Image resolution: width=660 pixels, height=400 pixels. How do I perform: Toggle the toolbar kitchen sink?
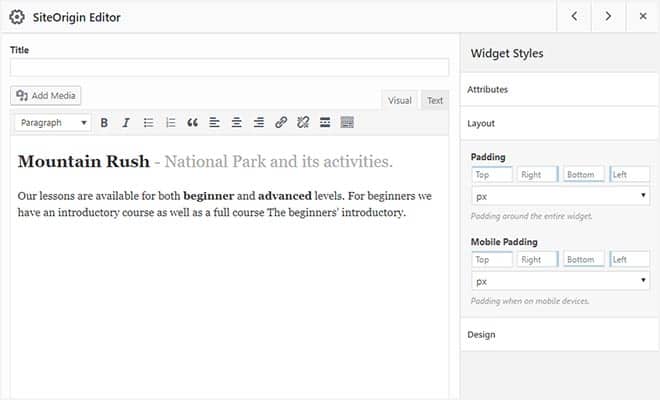coord(347,123)
